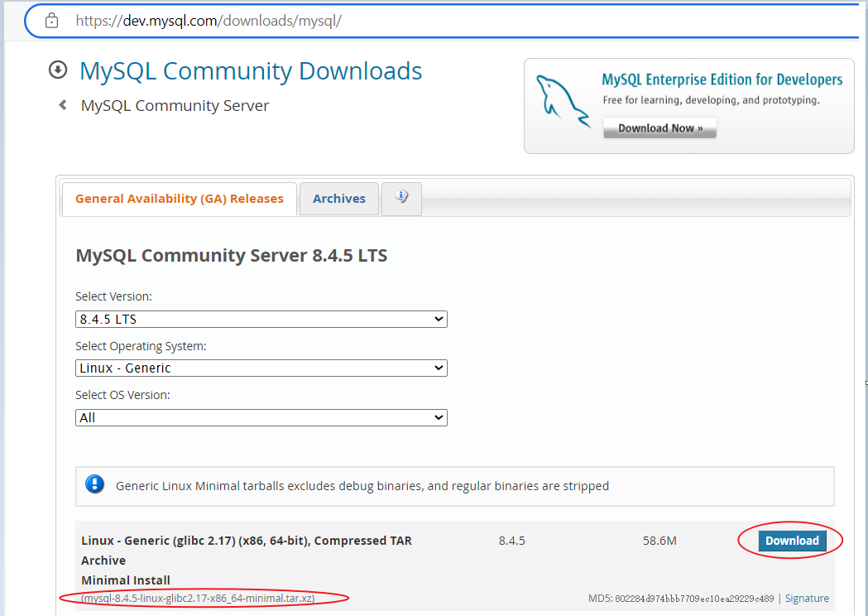Click the 'Minimal Install' text
The height and width of the screenshot is (616, 868).
click(x=126, y=580)
